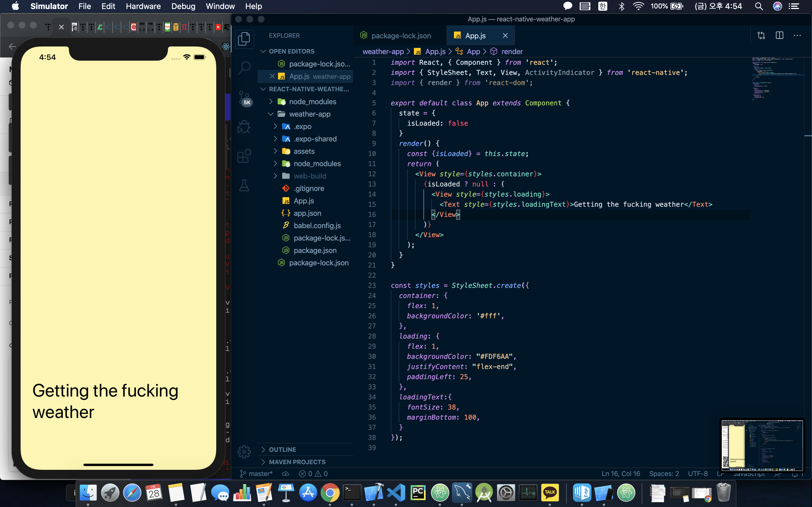Open the Test flask icon in activity bar

(x=244, y=185)
